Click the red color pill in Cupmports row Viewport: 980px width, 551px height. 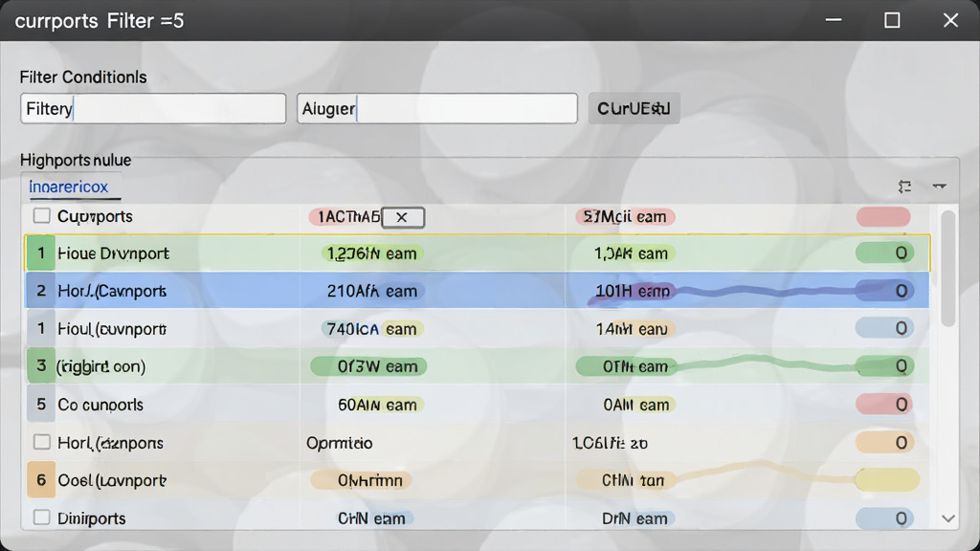tap(883, 217)
